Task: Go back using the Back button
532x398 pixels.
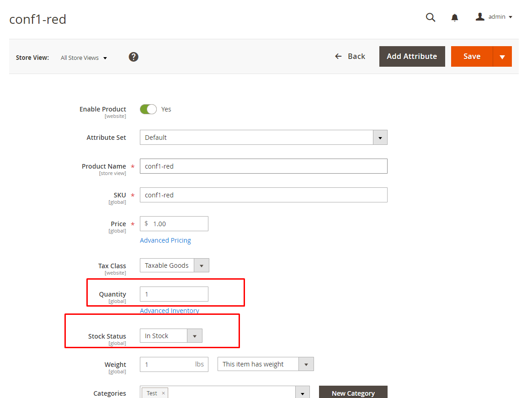Action: tap(350, 56)
